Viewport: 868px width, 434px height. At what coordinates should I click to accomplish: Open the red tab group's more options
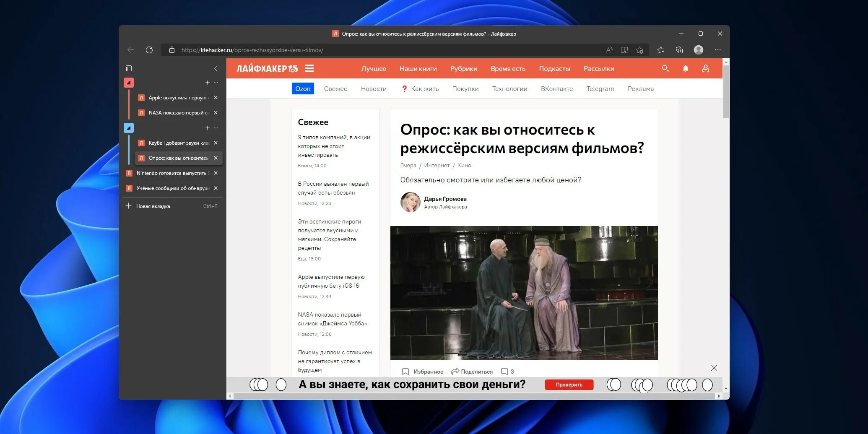click(216, 83)
